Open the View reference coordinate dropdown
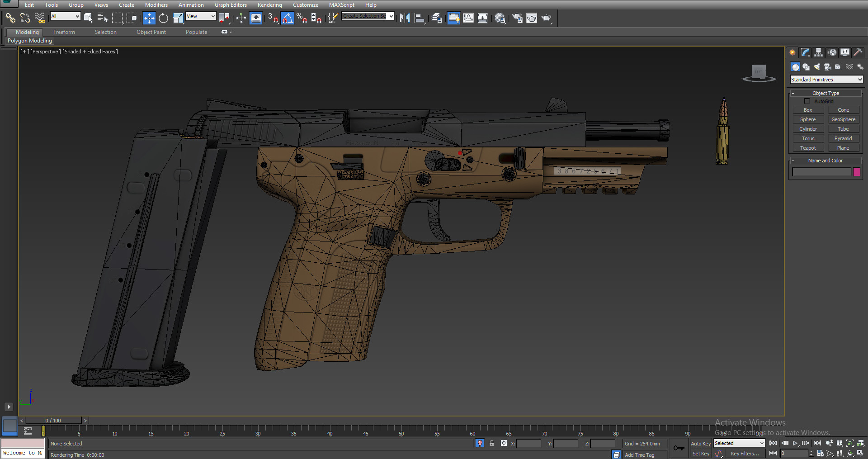The width and height of the screenshot is (868, 459). click(x=201, y=16)
